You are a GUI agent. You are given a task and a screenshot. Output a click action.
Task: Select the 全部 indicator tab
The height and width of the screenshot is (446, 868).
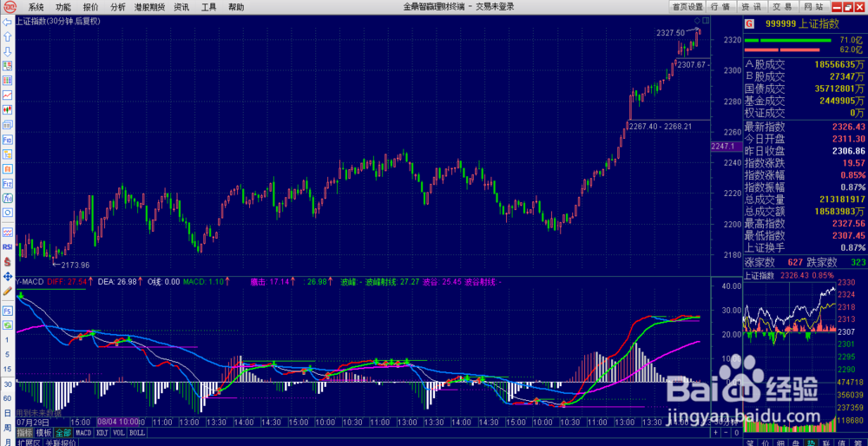point(63,433)
